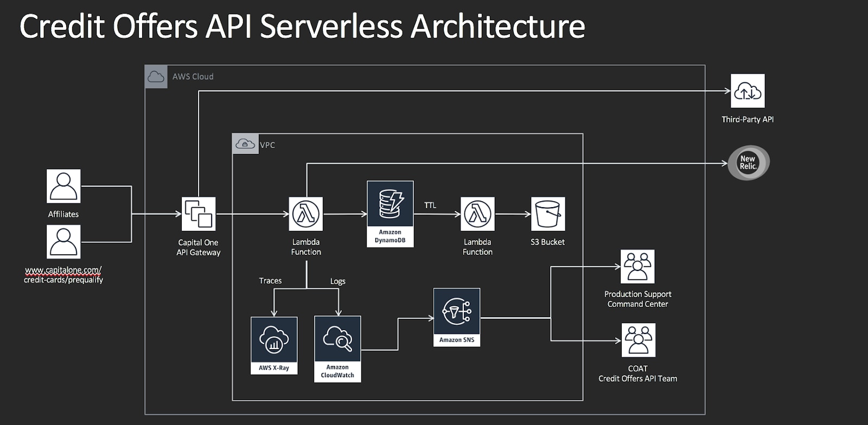
Task: Click the "TTL" arrow label
Action: [x=430, y=205]
